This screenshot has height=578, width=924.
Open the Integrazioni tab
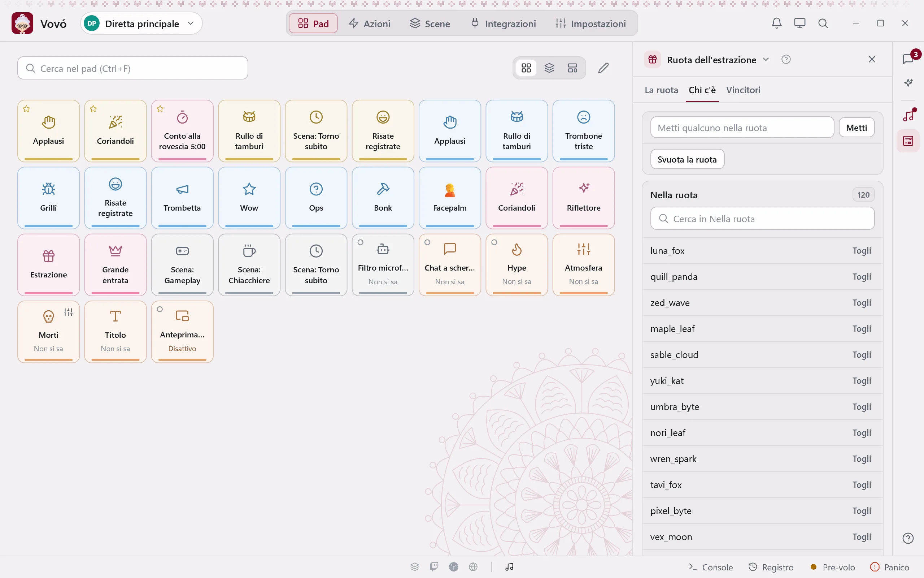coord(503,23)
